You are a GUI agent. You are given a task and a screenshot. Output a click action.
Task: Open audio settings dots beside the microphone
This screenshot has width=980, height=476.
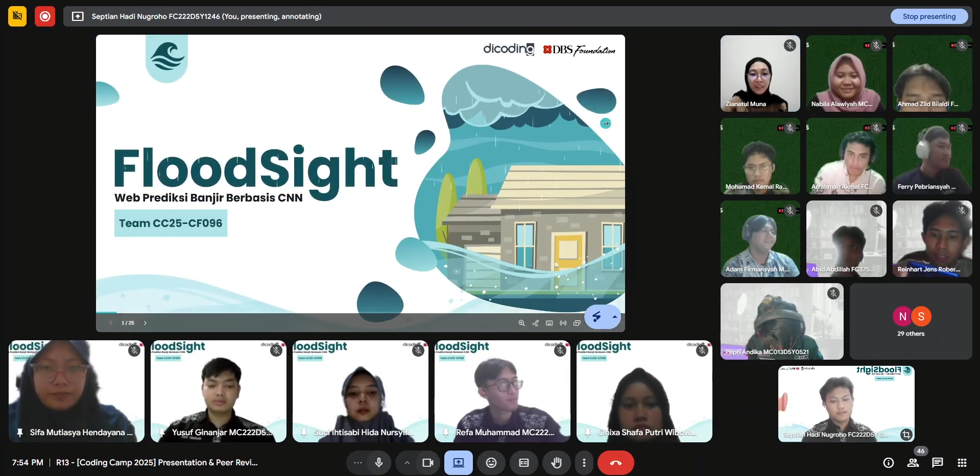(x=358, y=463)
